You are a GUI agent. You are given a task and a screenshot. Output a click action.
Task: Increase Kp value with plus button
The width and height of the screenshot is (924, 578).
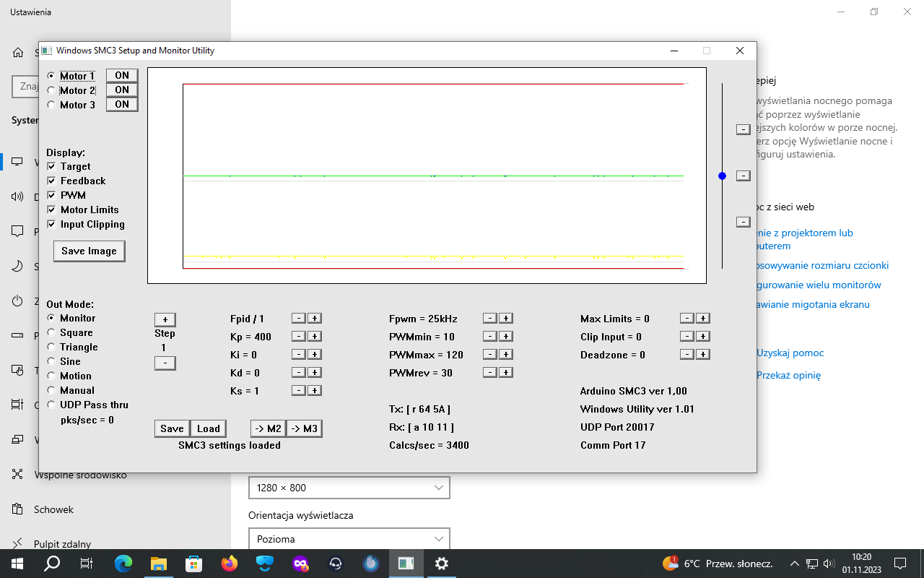pyautogui.click(x=315, y=337)
